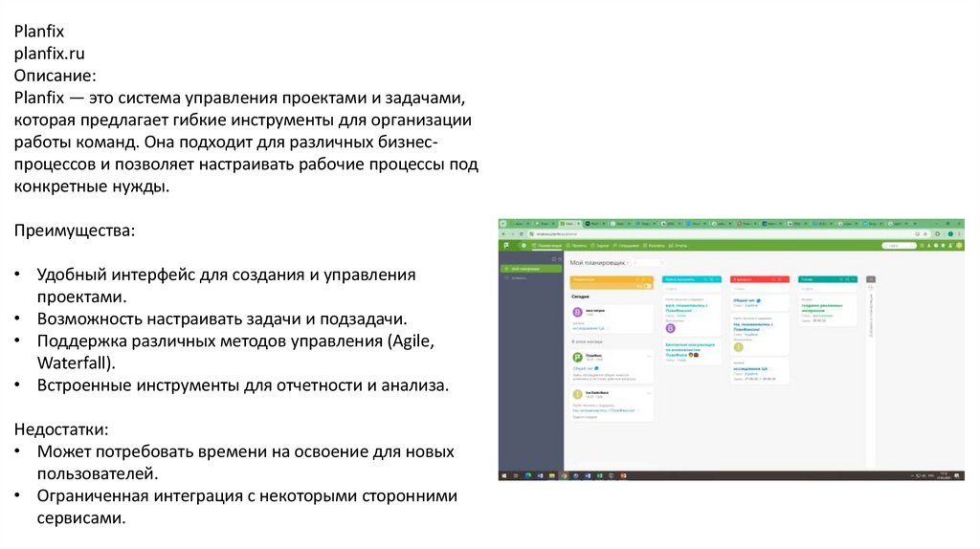The height and width of the screenshot is (549, 980).
Task: Click the Преимущества: heading
Action: 75,231
